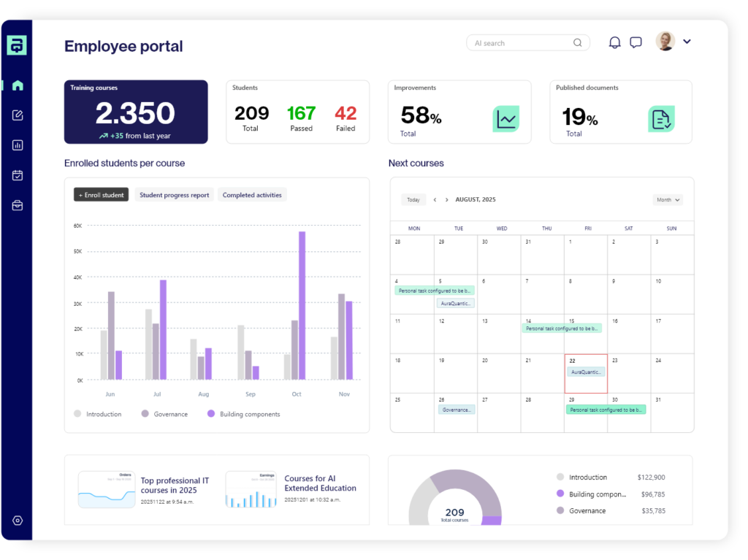Go to next month with right chevron arrow
This screenshot has height=560, width=748.
click(x=446, y=199)
